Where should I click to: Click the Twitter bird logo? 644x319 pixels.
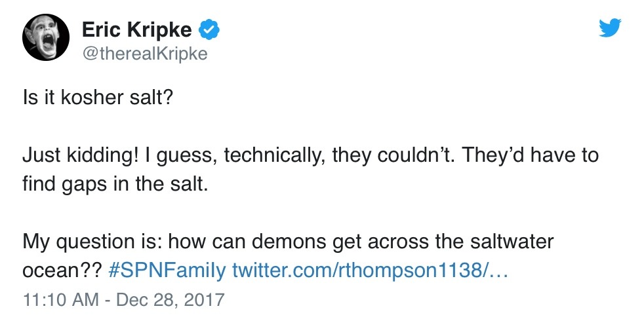[610, 27]
